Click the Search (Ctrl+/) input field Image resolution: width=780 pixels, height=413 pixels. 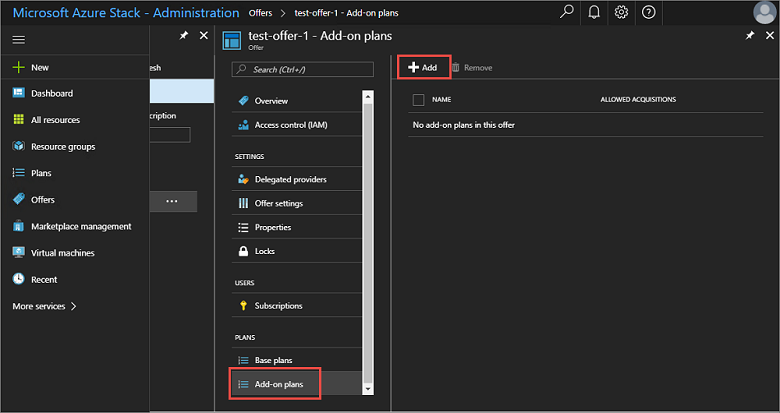click(x=302, y=69)
